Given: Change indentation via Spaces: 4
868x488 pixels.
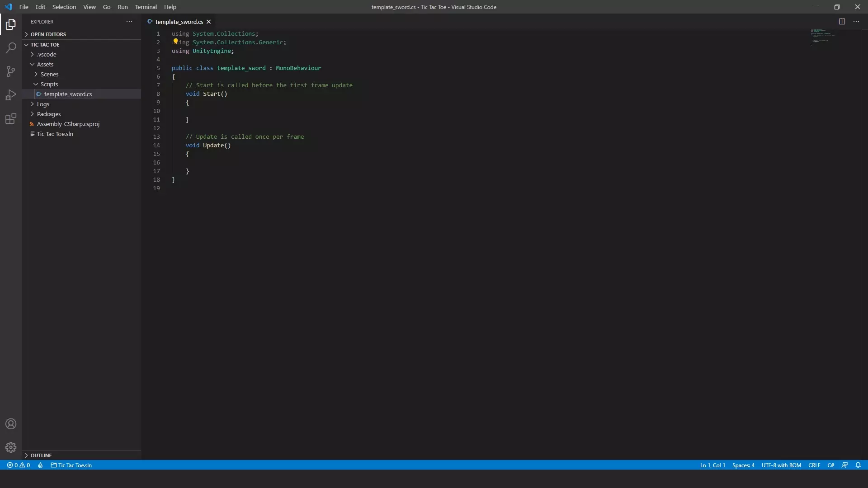Looking at the screenshot, I should [744, 465].
